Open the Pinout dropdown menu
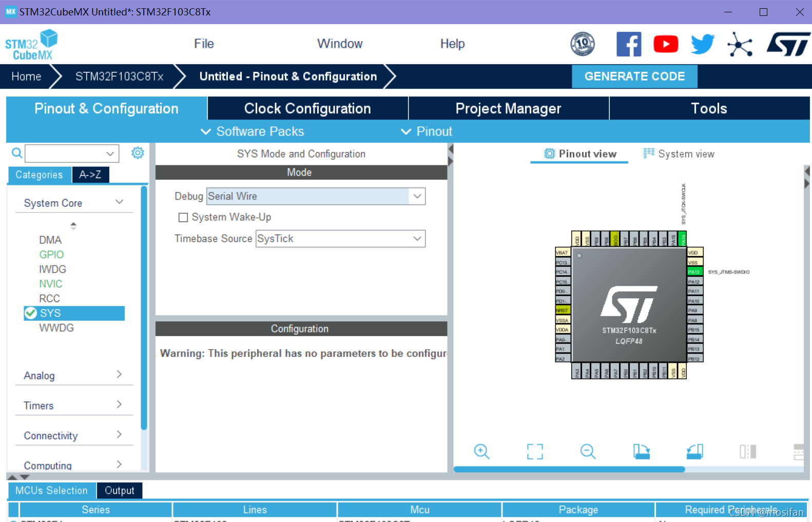The height and width of the screenshot is (522, 812). 427,131
